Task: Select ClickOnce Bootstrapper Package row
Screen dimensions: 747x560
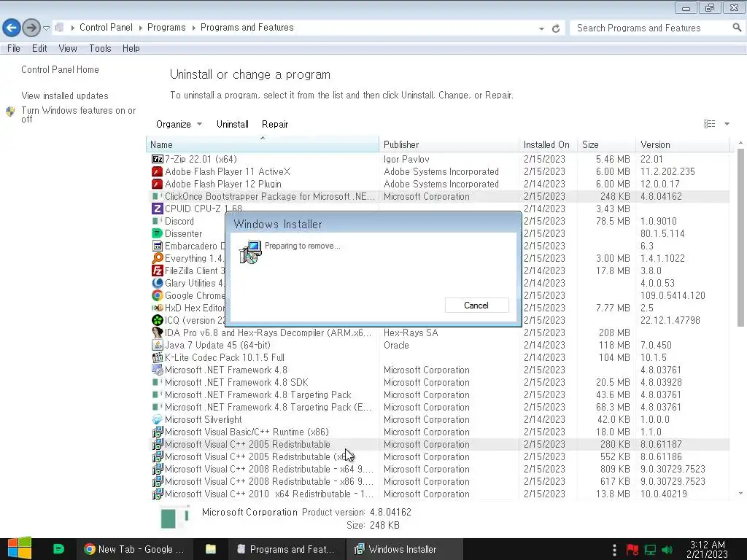Action: 438,196
